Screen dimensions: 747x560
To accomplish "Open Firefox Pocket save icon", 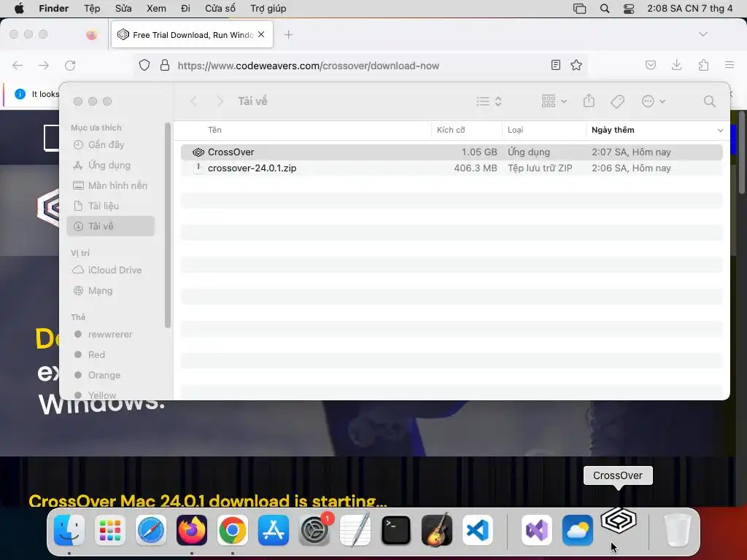I will click(x=650, y=65).
